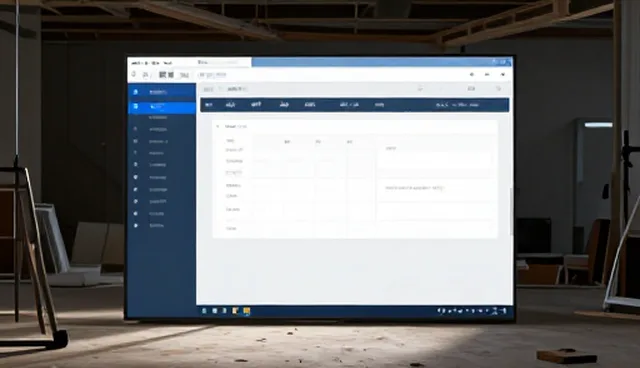Screen dimensions: 640x368
Task: Click the vertical scrollbar thumb of the page
Action: (511, 211)
